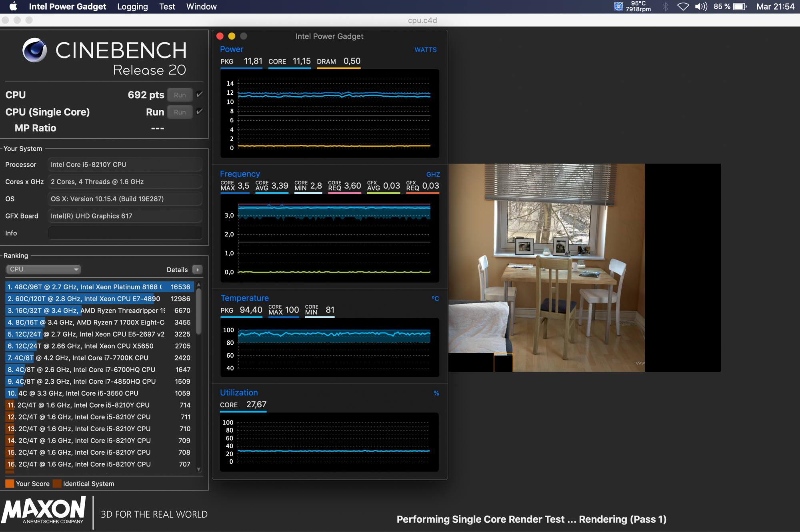
Task: Click the ranking list scroll down arrow
Action: click(x=199, y=470)
